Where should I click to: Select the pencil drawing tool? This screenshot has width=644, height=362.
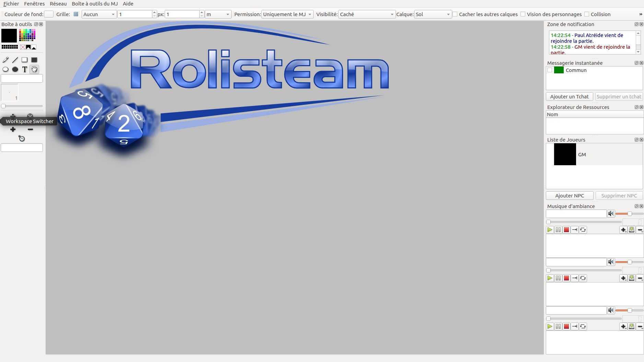[x=5, y=60]
